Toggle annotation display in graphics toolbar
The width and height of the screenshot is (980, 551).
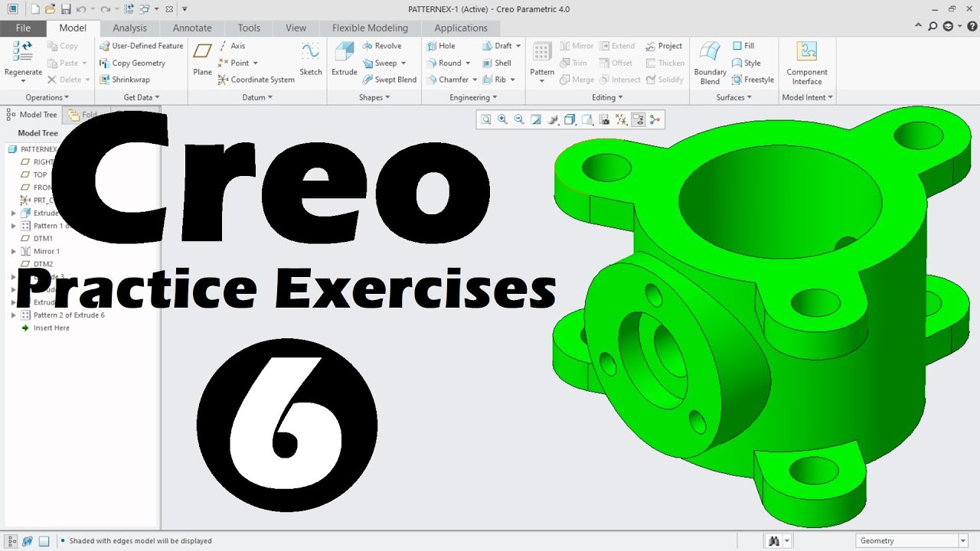(638, 119)
